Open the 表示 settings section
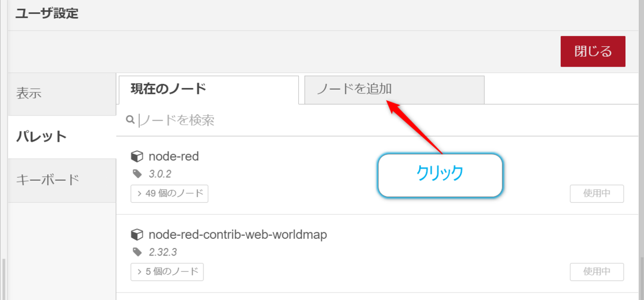This screenshot has height=300, width=644. click(62, 93)
